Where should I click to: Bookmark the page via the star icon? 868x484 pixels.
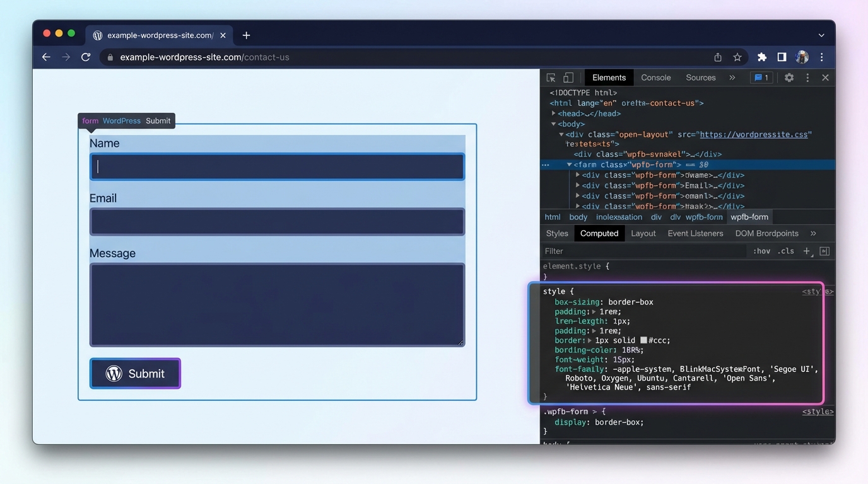click(x=737, y=57)
